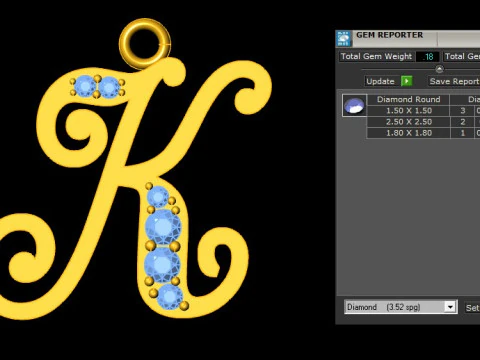Click quantity 3 in the 1.50 row
The height and width of the screenshot is (360, 480).
click(462, 111)
